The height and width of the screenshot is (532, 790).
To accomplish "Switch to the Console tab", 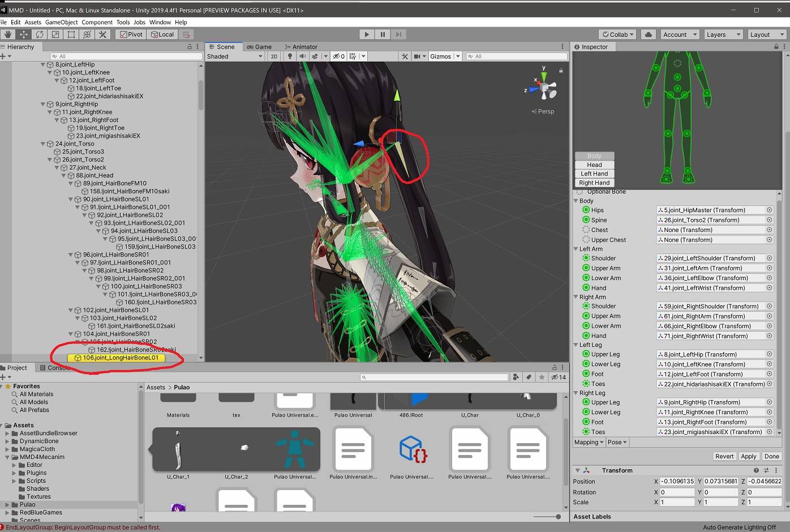I will point(54,368).
